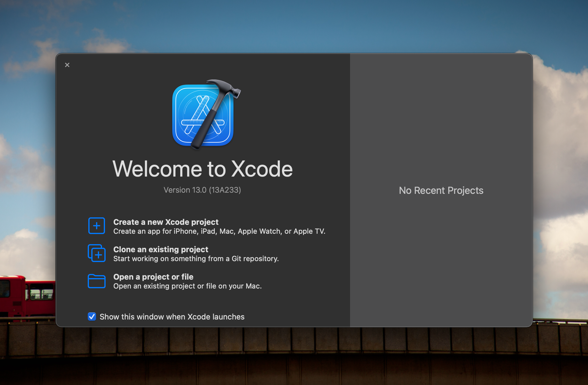Select 'Open a project or file' title
This screenshot has height=385, width=588.
pos(153,277)
